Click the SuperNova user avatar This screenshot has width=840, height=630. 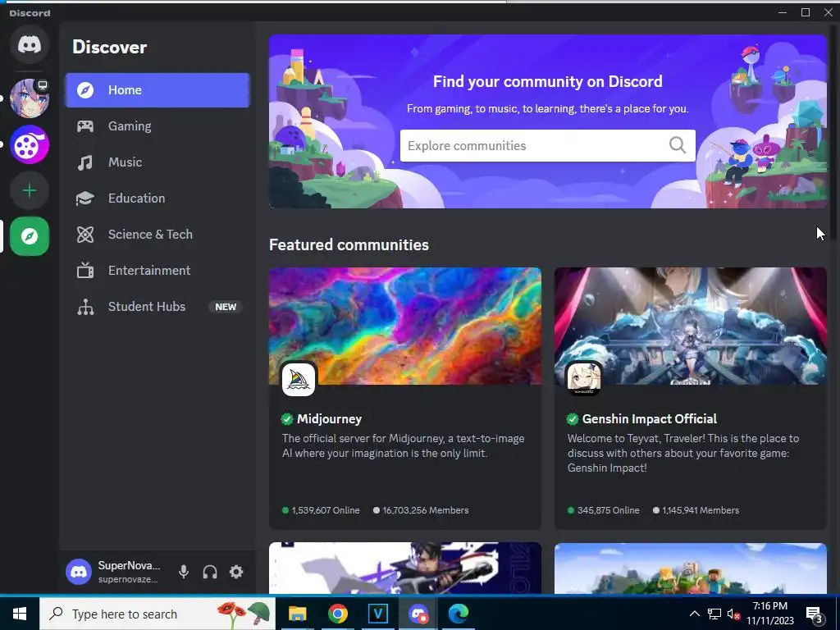[x=79, y=572]
